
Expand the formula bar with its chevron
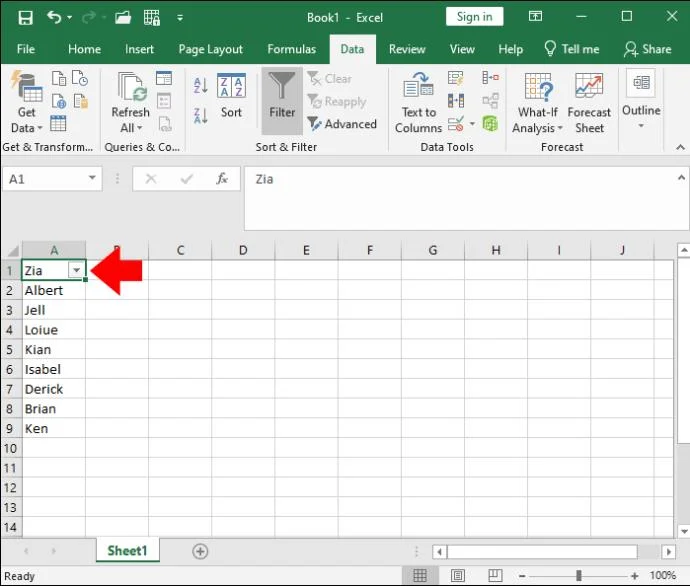[x=681, y=178]
